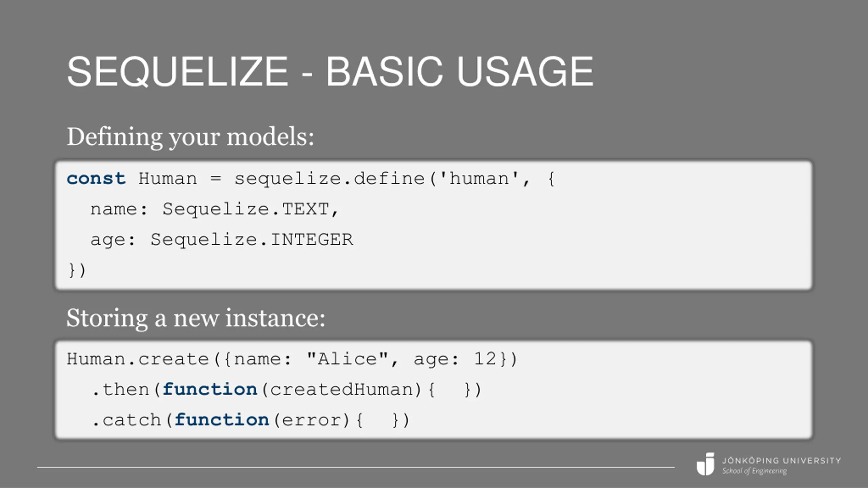The width and height of the screenshot is (868, 488).
Task: Click the function keyword after .then
Action: tap(210, 389)
